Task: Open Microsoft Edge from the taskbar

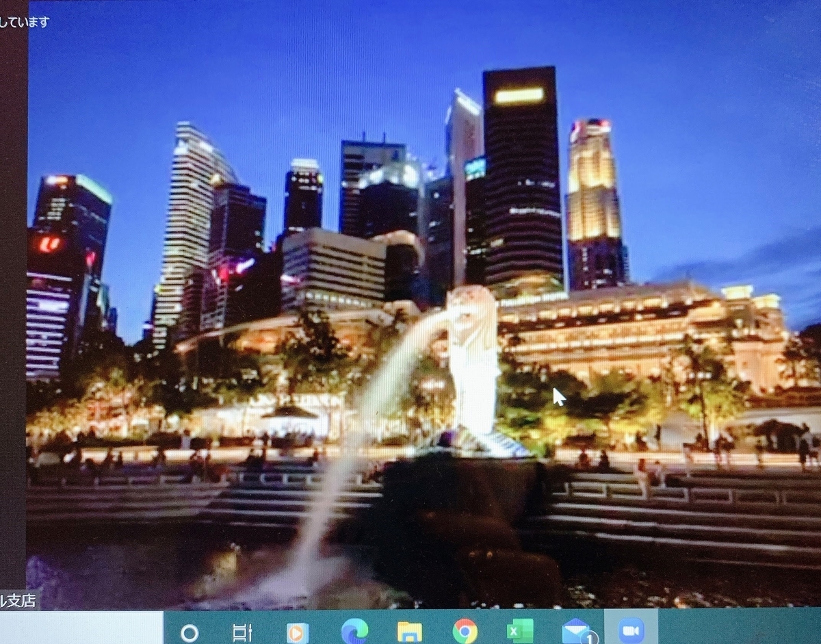Action: click(354, 631)
